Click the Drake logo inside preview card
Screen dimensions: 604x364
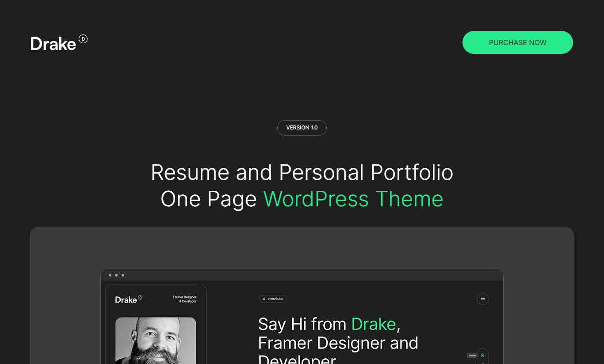[129, 300]
